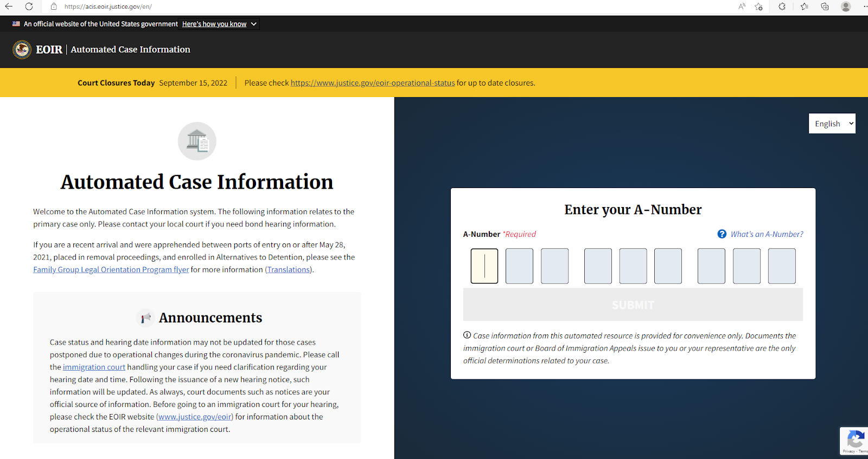
Task: Open the Favorites list icon
Action: pos(804,7)
